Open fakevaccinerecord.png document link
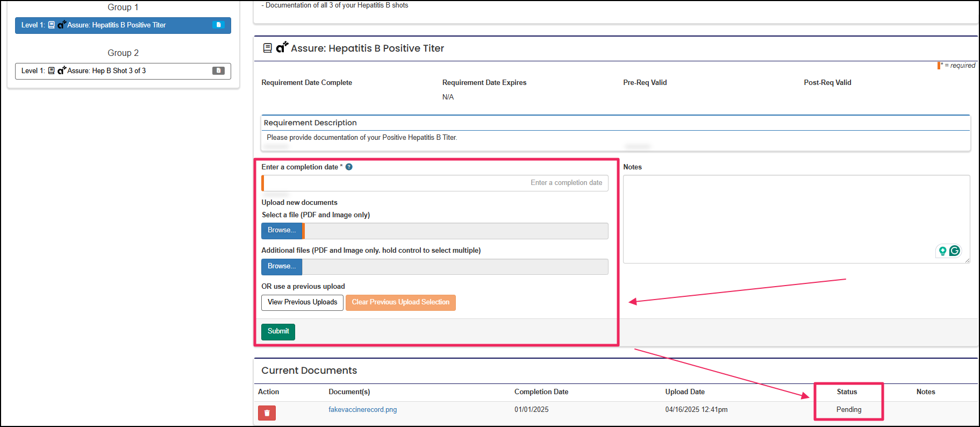The height and width of the screenshot is (427, 980). pos(362,410)
